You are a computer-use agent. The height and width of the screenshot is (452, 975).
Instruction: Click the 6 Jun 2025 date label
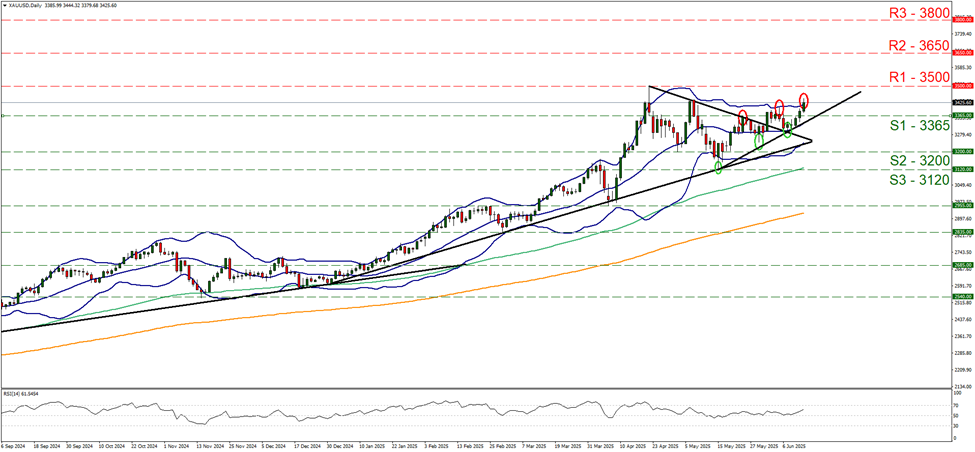pyautogui.click(x=791, y=445)
